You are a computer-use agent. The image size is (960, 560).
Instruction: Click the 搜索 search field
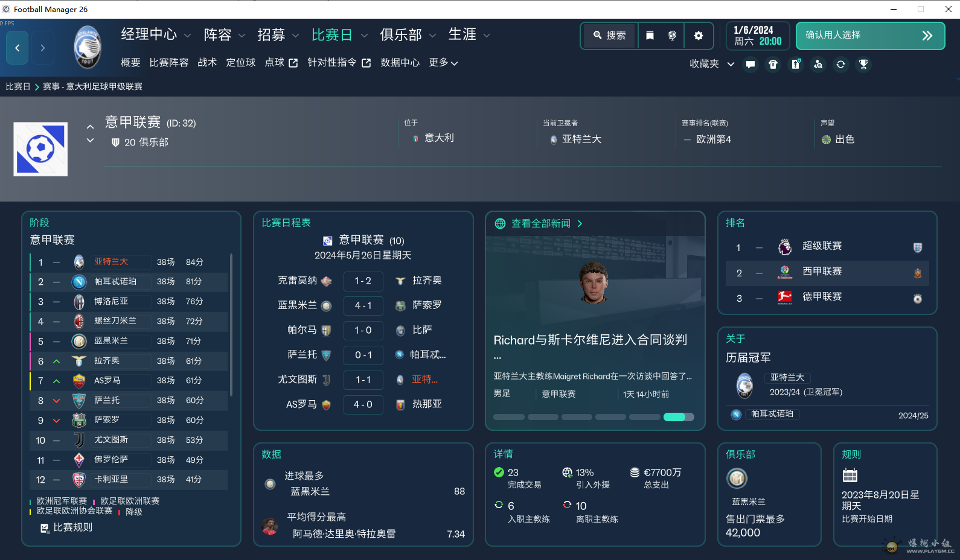tap(610, 36)
